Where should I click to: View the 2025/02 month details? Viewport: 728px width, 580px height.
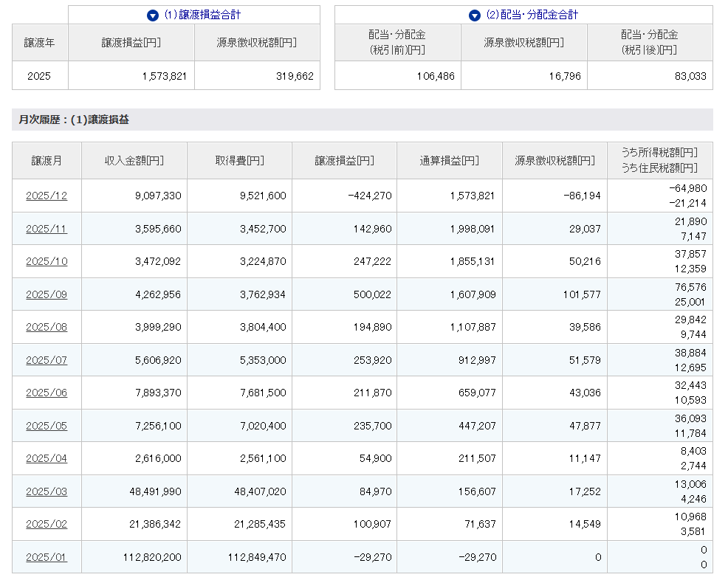(x=47, y=524)
